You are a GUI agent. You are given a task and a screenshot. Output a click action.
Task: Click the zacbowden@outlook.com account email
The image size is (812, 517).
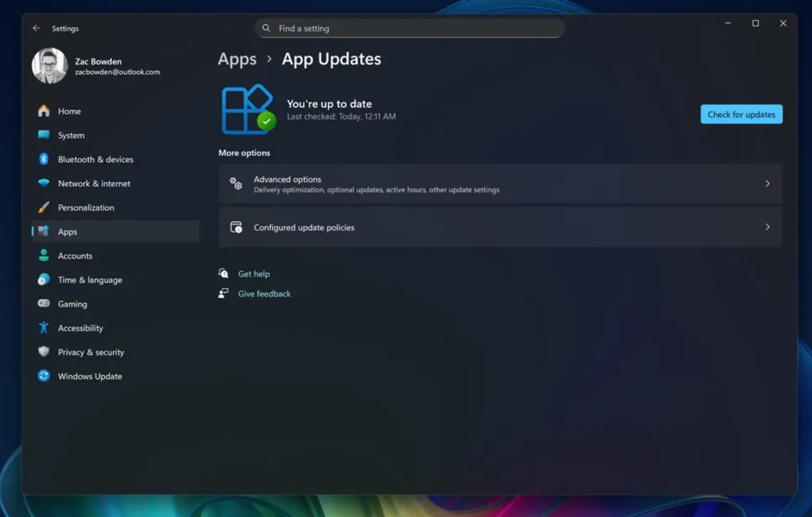117,72
